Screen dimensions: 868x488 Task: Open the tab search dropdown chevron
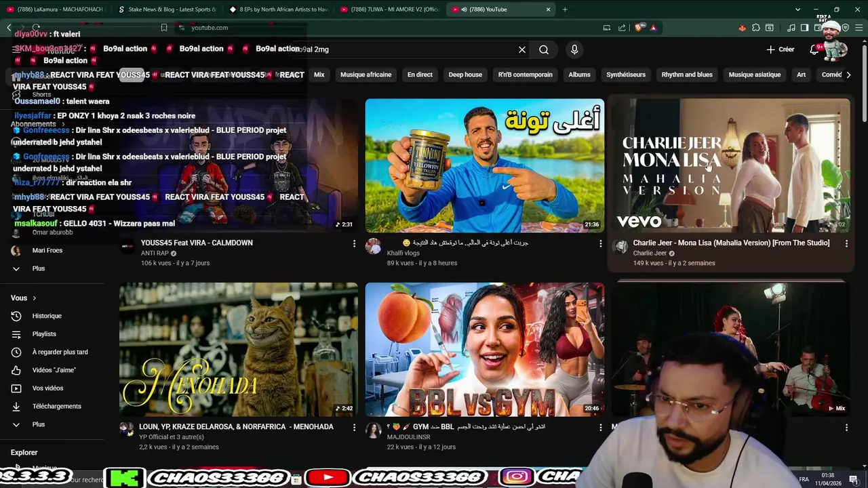coord(797,9)
